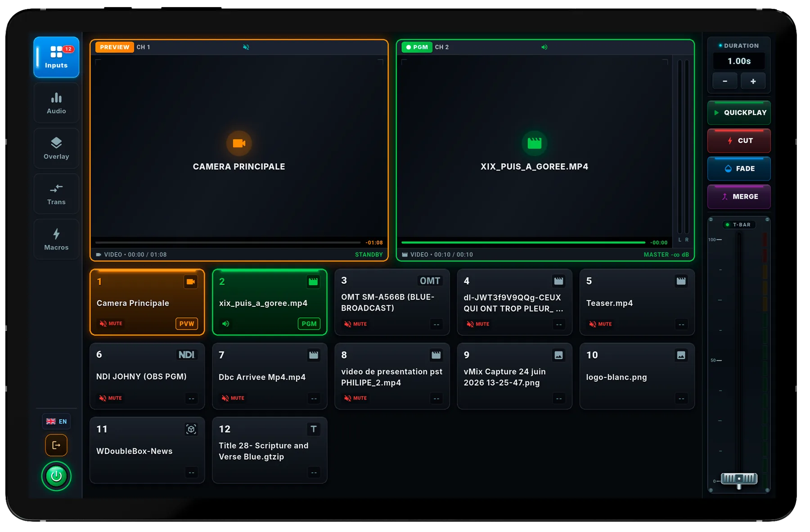Click video icon on Teaser.mp4 card
Viewport: 810px width, 532px height.
point(681,281)
